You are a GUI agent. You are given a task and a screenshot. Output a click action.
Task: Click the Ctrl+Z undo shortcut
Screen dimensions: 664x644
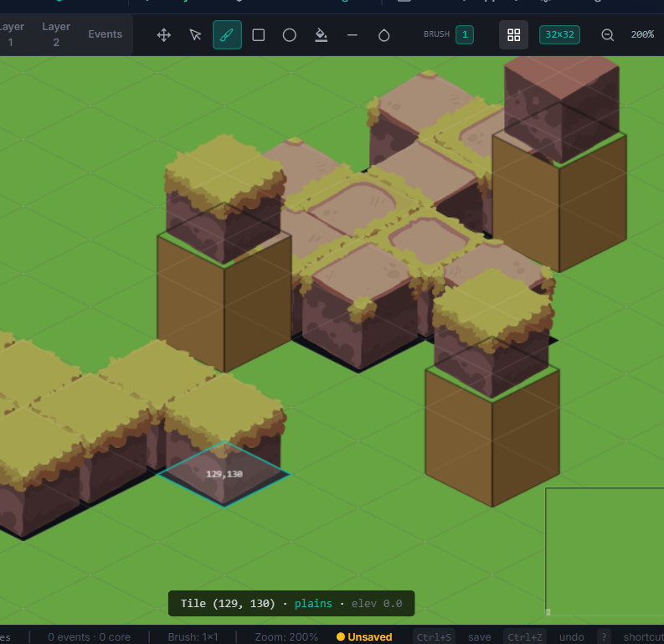pyautogui.click(x=525, y=636)
